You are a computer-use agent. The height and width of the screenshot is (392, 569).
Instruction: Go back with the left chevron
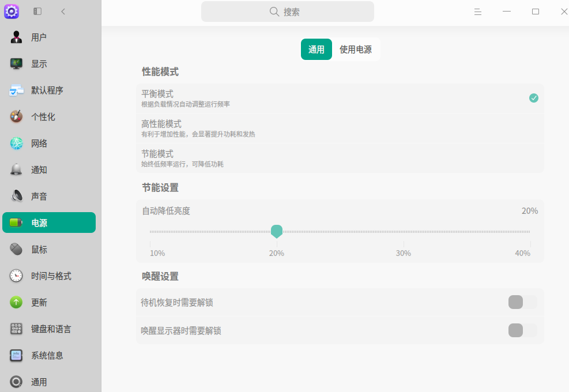(63, 12)
